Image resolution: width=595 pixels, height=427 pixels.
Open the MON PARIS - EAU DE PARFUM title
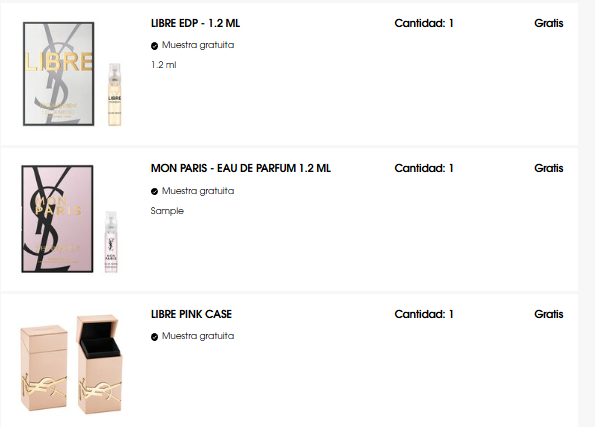pos(241,168)
